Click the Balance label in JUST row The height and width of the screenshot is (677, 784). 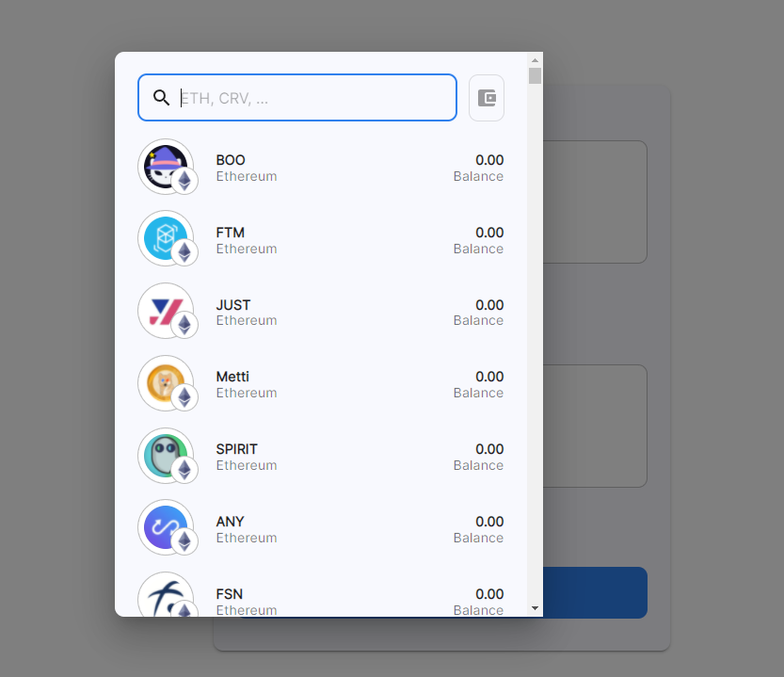[478, 321]
